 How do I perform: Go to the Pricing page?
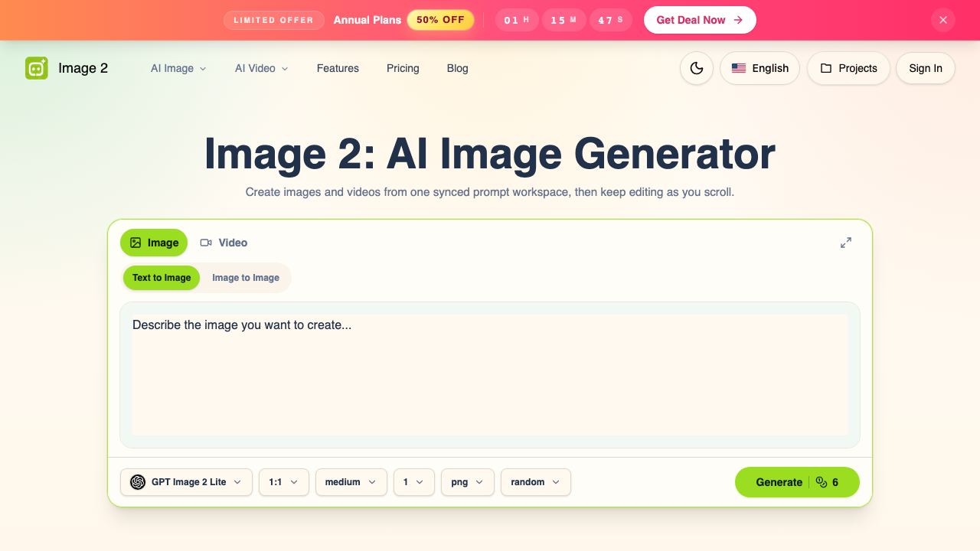(403, 68)
